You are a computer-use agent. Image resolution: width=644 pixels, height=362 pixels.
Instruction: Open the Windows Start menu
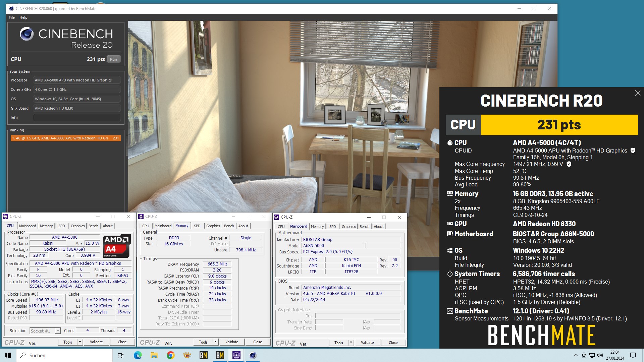pyautogui.click(x=8, y=355)
